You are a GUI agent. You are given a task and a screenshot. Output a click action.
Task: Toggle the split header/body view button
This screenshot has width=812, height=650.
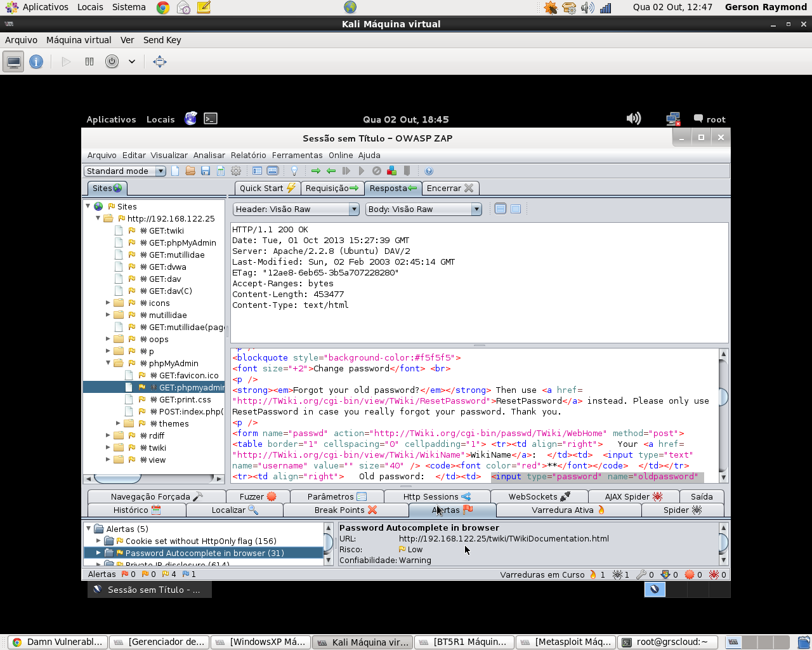coord(501,209)
